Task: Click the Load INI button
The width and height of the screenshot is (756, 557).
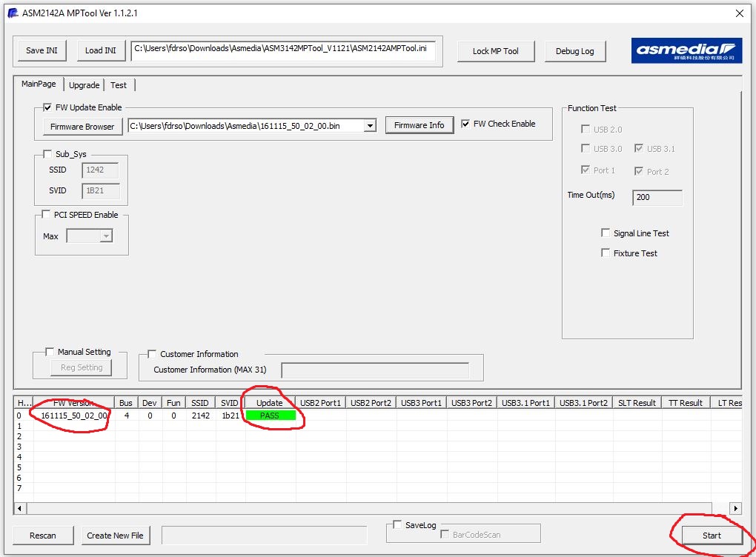Action: click(x=101, y=50)
